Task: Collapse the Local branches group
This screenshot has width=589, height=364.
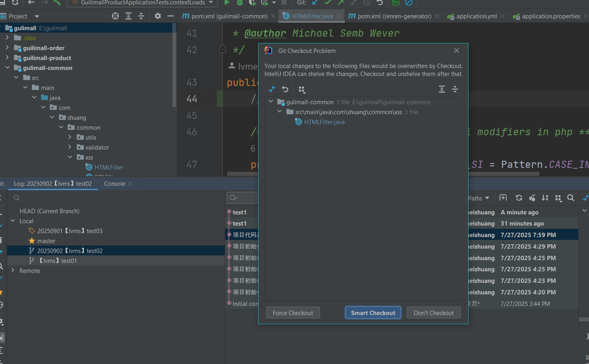Action: [13, 220]
